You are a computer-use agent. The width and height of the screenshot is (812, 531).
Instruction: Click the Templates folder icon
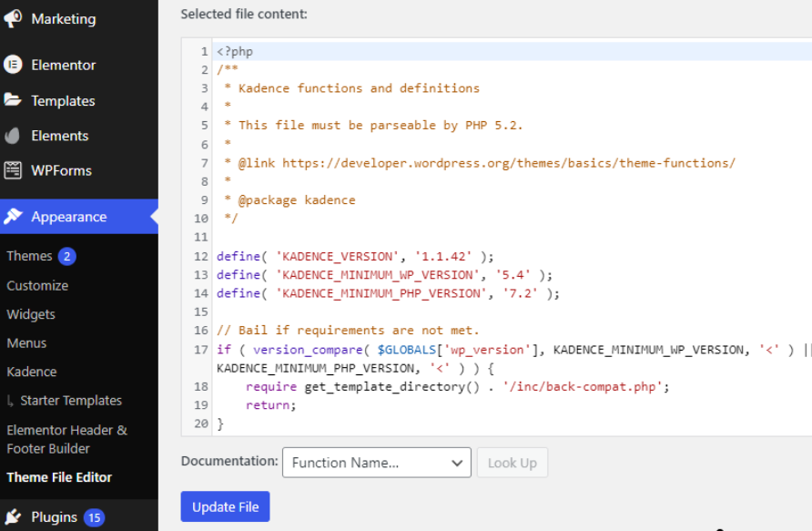pos(13,100)
